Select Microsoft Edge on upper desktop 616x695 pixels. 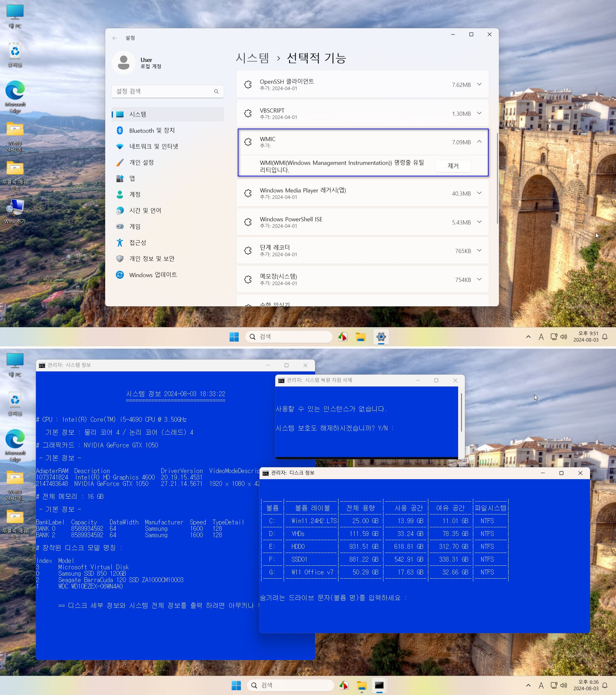coord(15,97)
